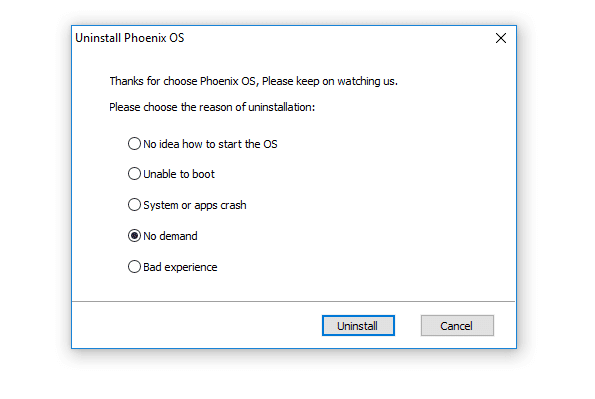Viewport: 595px width, 399px height.
Task: Click the 'No demand' label text
Action: pyautogui.click(x=170, y=236)
